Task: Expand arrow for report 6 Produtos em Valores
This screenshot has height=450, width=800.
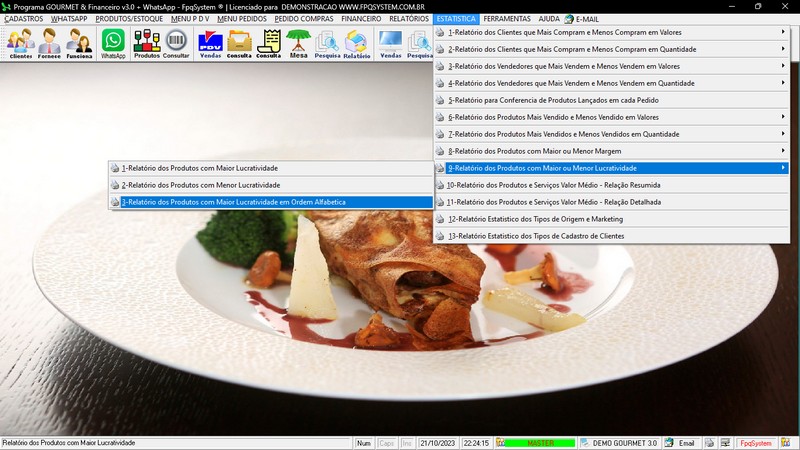Action: pos(783,117)
